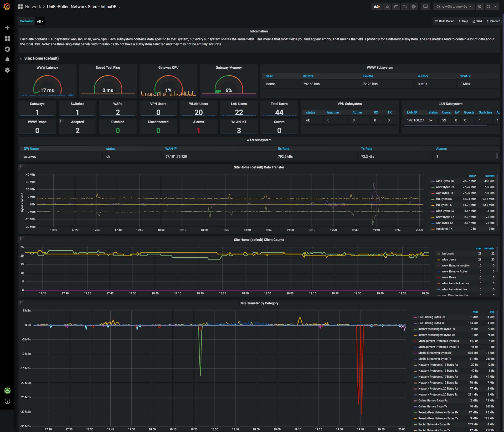Toggle Peer-to-Peer Networks Bytes Rx series
This screenshot has width=504, height=432.
click(438, 412)
